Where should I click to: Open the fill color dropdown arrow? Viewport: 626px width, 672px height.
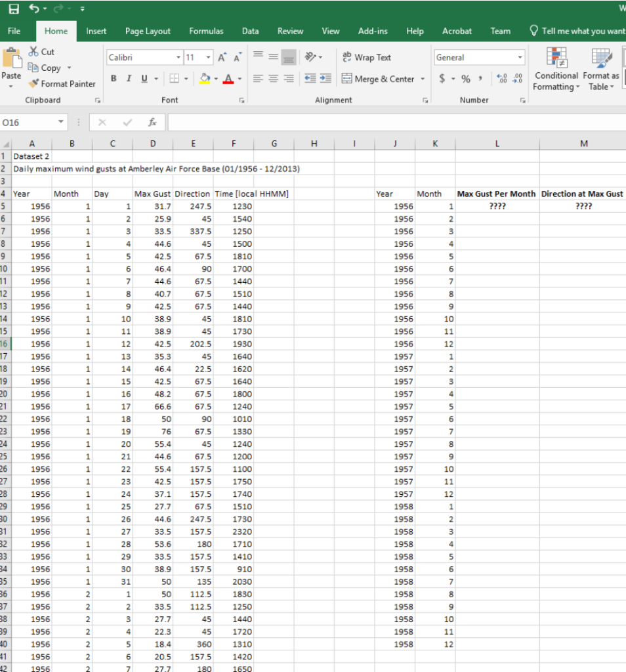[216, 79]
